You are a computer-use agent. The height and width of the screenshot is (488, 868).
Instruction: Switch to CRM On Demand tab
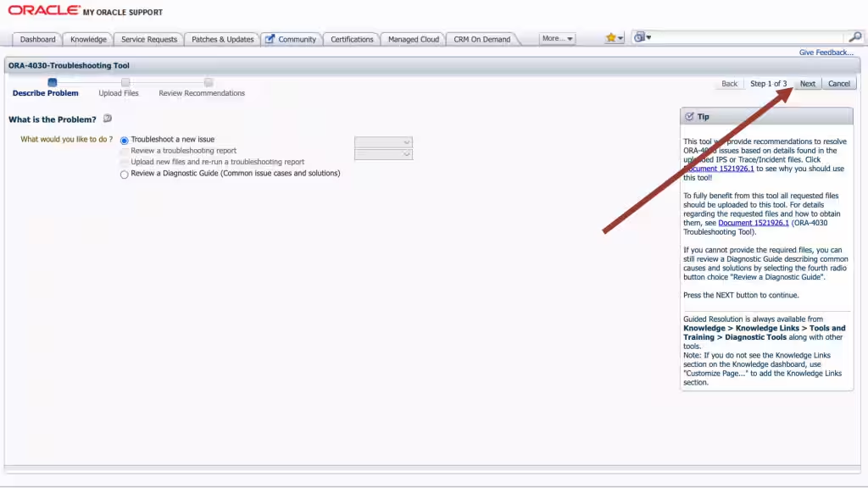[x=482, y=39]
